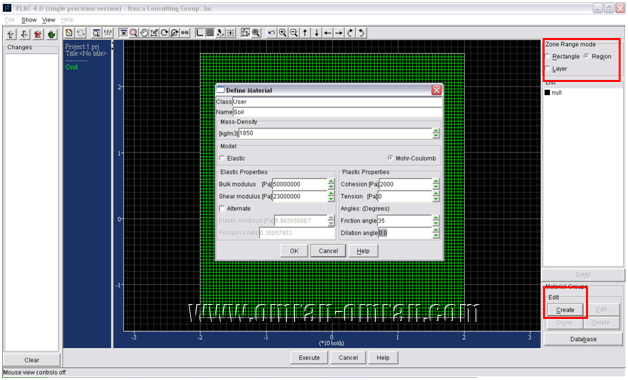Click the red X changes icon
628x380 pixels.
tap(38, 34)
